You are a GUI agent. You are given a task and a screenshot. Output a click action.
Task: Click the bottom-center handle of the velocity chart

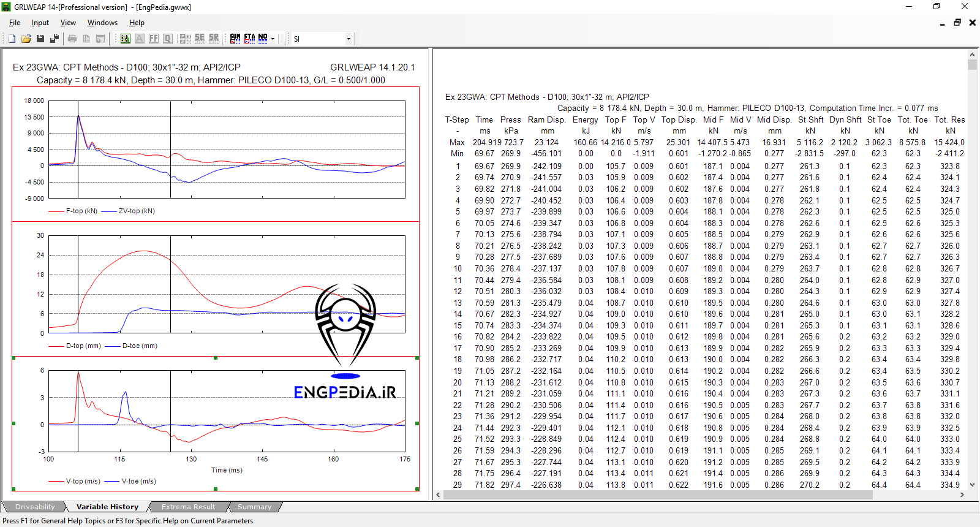(216, 489)
